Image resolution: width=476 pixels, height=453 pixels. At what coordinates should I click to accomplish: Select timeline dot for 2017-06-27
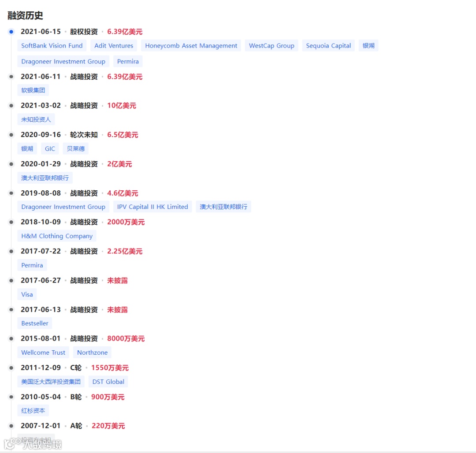point(11,280)
